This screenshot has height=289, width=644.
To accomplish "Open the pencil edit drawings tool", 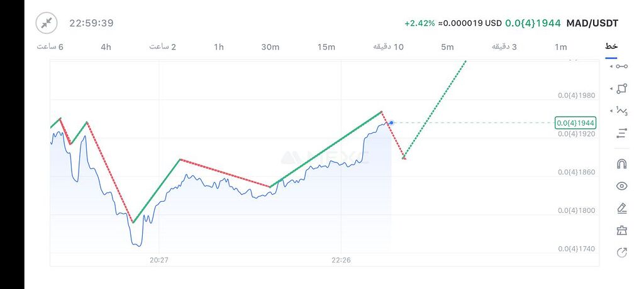I will 622,208.
